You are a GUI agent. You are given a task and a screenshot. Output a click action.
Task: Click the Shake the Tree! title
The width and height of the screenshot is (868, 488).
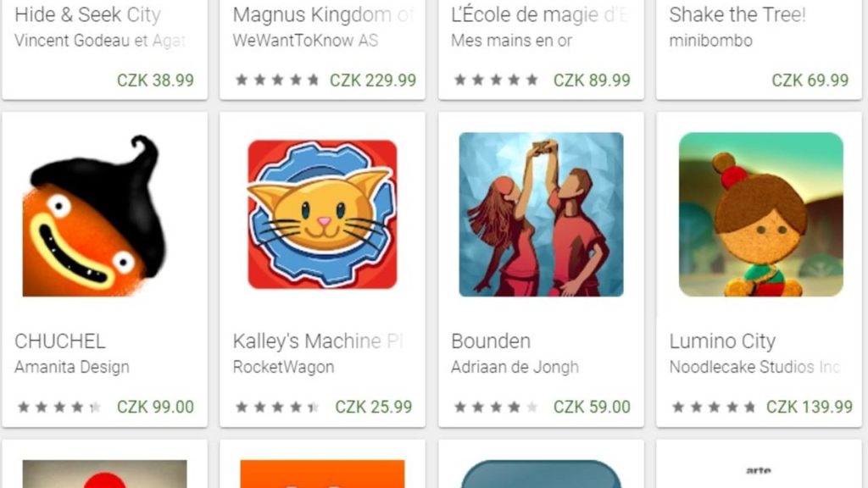pos(737,14)
